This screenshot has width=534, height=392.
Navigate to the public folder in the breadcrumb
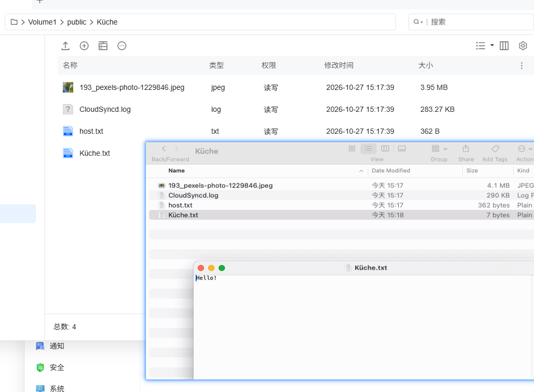coord(77,22)
